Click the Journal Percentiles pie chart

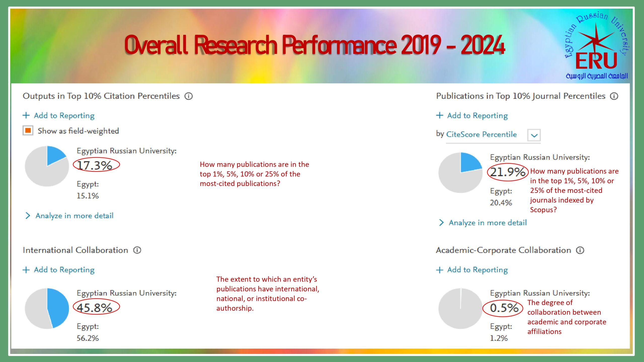click(x=460, y=173)
